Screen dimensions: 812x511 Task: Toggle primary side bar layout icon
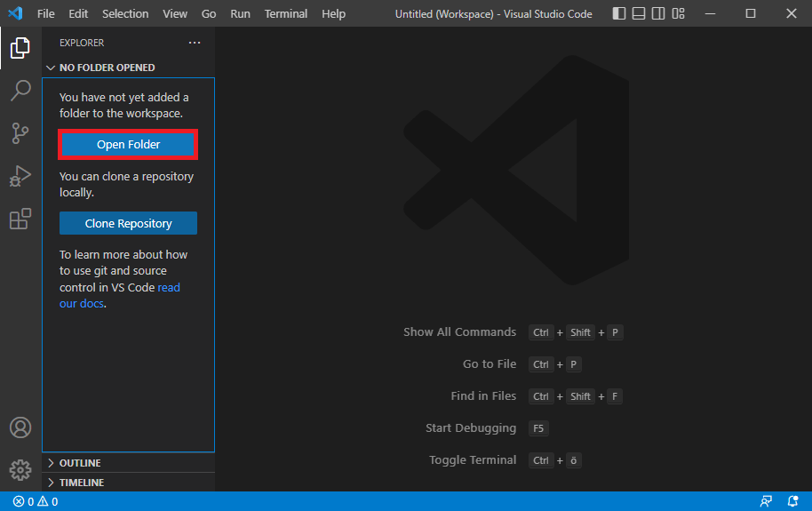coord(619,13)
